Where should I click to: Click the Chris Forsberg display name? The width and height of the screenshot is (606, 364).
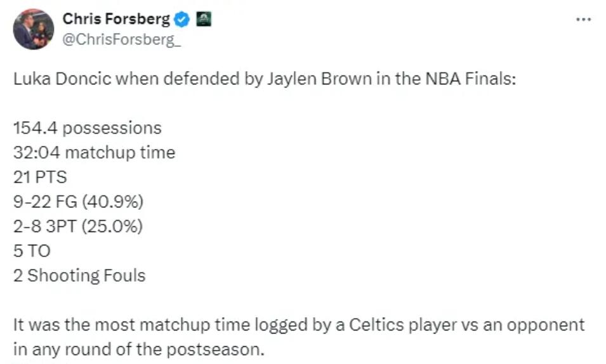[116, 20]
